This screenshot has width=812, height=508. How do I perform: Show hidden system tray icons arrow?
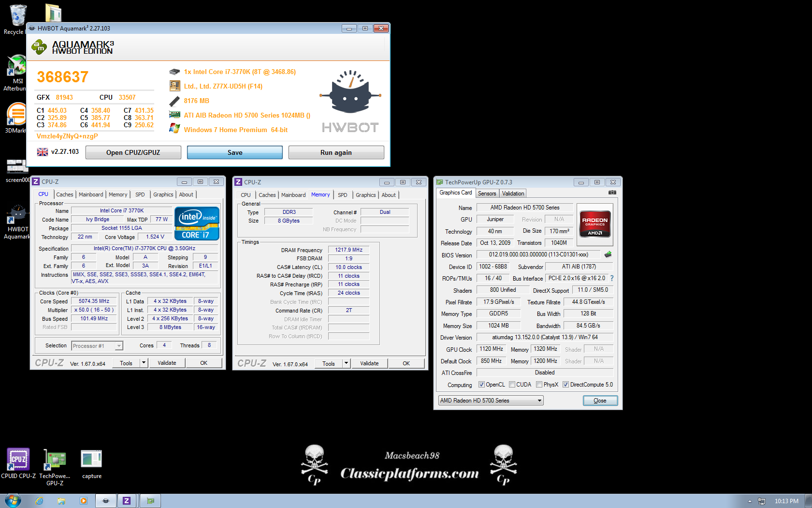[750, 501]
